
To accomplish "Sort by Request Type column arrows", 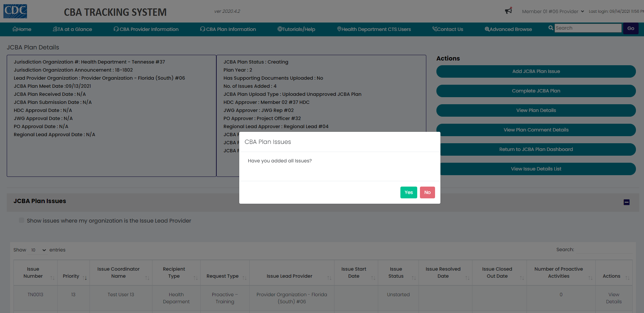I will coord(244,278).
